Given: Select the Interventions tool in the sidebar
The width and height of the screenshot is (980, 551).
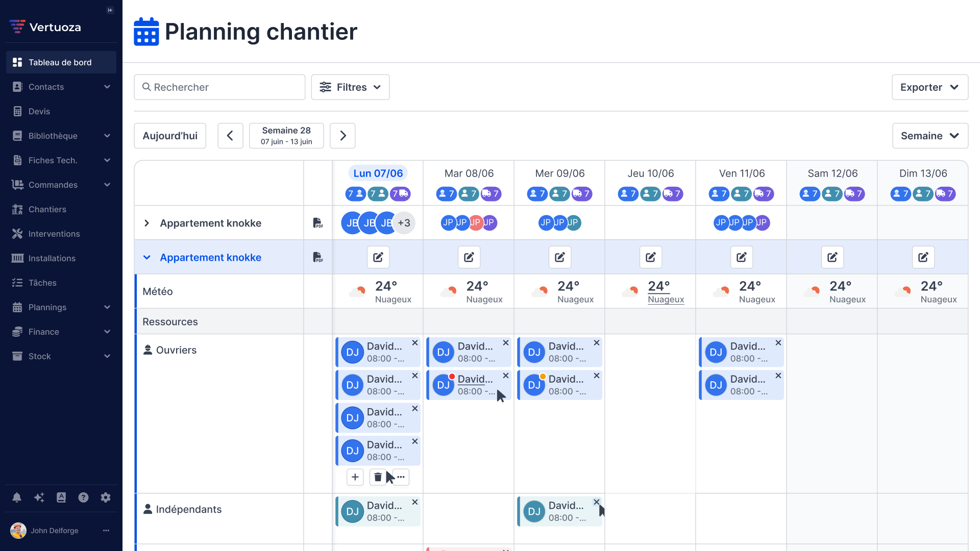Looking at the screenshot, I should pos(54,234).
